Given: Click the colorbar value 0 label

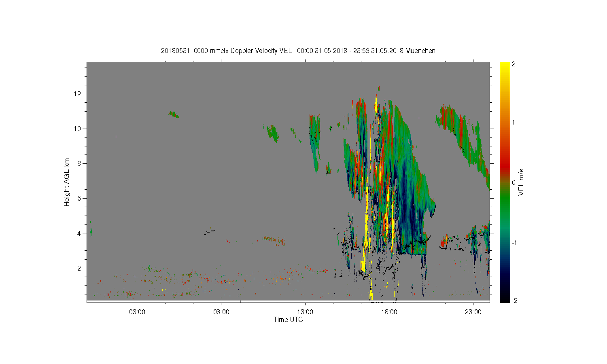Looking at the screenshot, I should (514, 182).
